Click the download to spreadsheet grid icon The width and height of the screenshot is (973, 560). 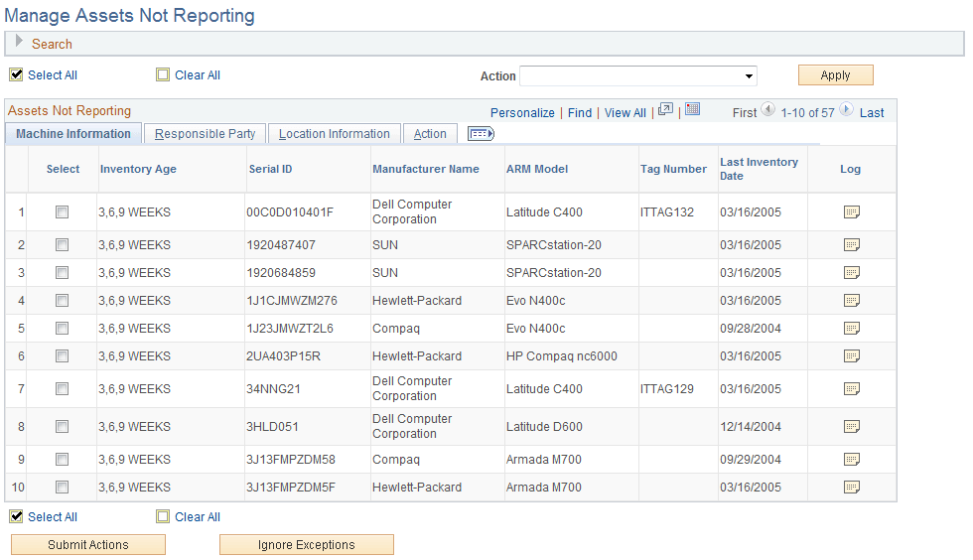[x=693, y=109]
